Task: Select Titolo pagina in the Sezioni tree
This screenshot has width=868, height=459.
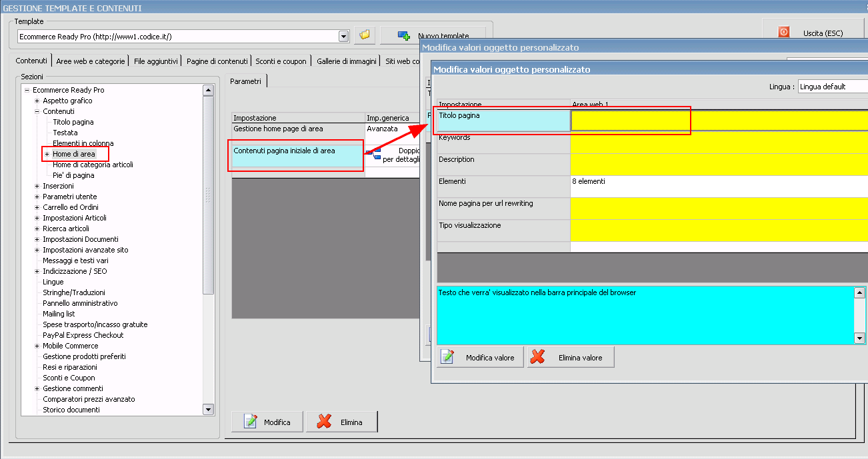Action: [x=73, y=122]
